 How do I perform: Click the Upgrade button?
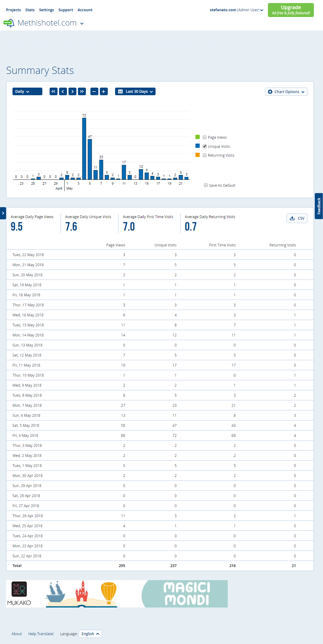click(291, 10)
